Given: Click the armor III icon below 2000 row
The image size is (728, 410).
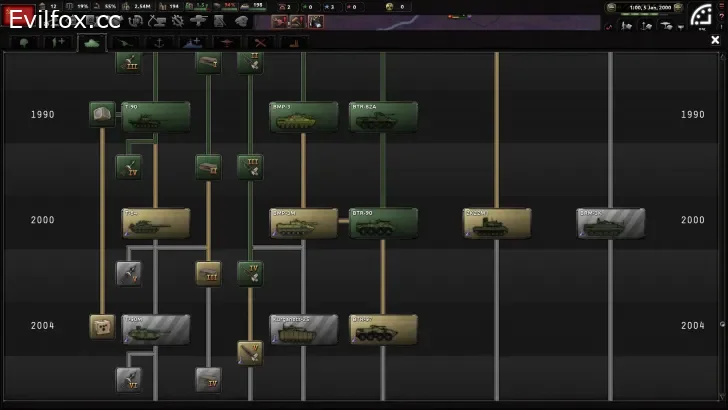Looking at the screenshot, I should (x=208, y=272).
